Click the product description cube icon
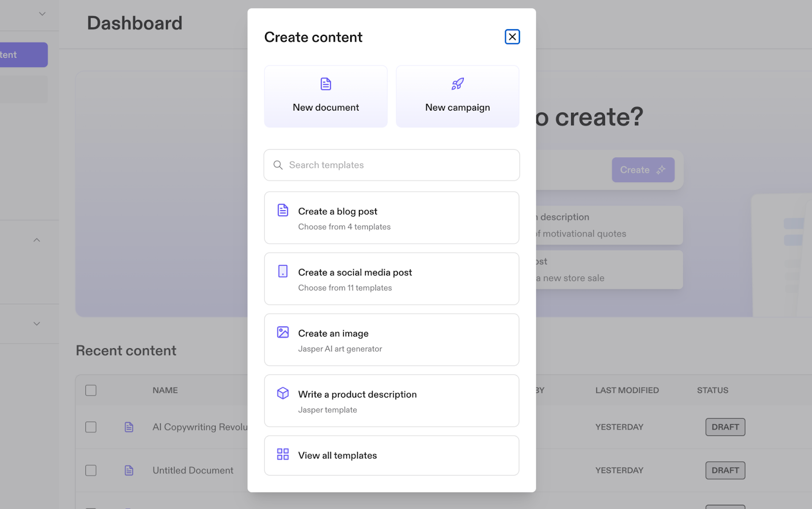812x509 pixels. click(283, 393)
